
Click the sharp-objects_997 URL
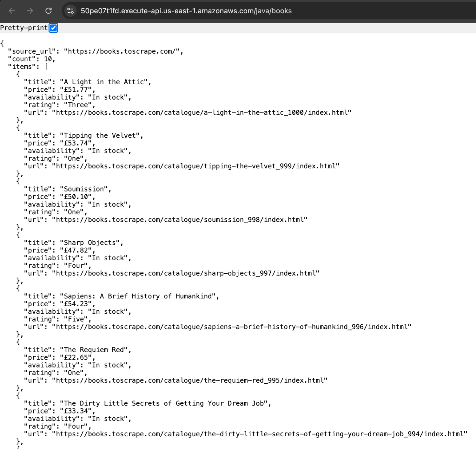click(186, 273)
